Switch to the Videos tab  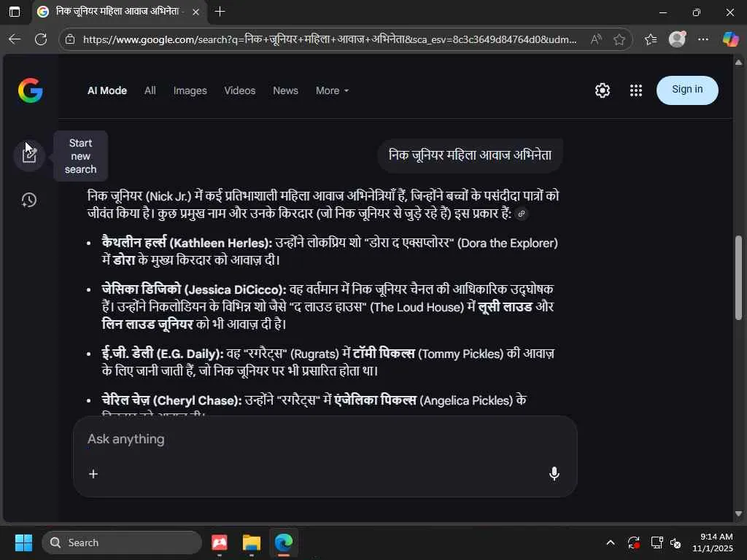[239, 90]
